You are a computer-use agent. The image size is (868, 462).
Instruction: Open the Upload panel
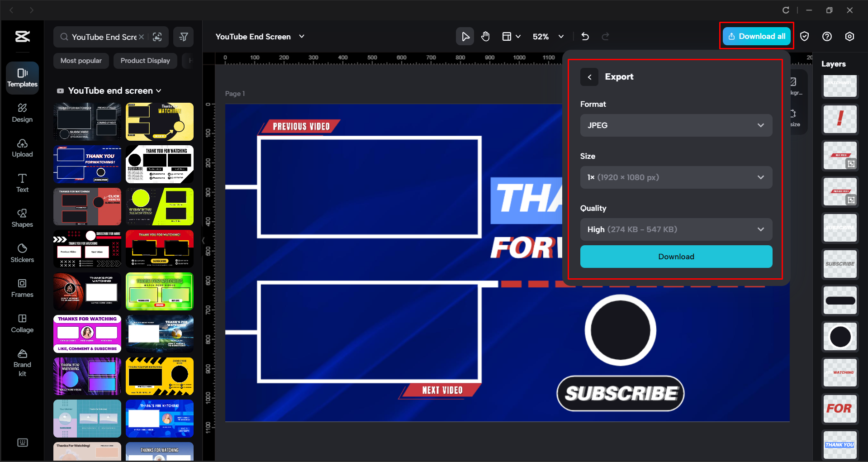[x=22, y=148]
